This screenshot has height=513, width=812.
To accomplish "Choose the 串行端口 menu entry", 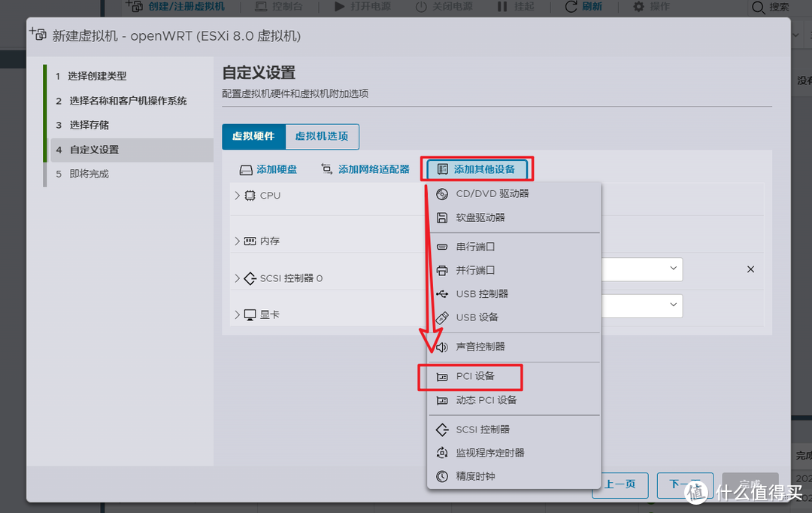I will [x=514, y=247].
